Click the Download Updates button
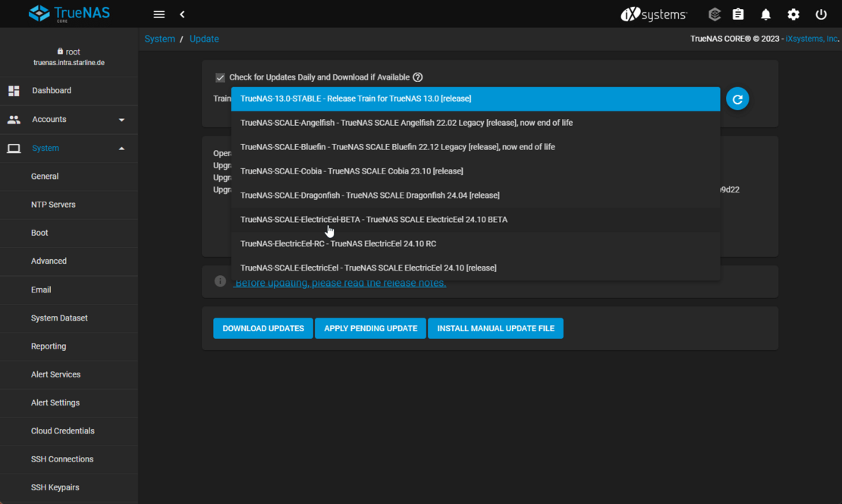 [x=263, y=328]
